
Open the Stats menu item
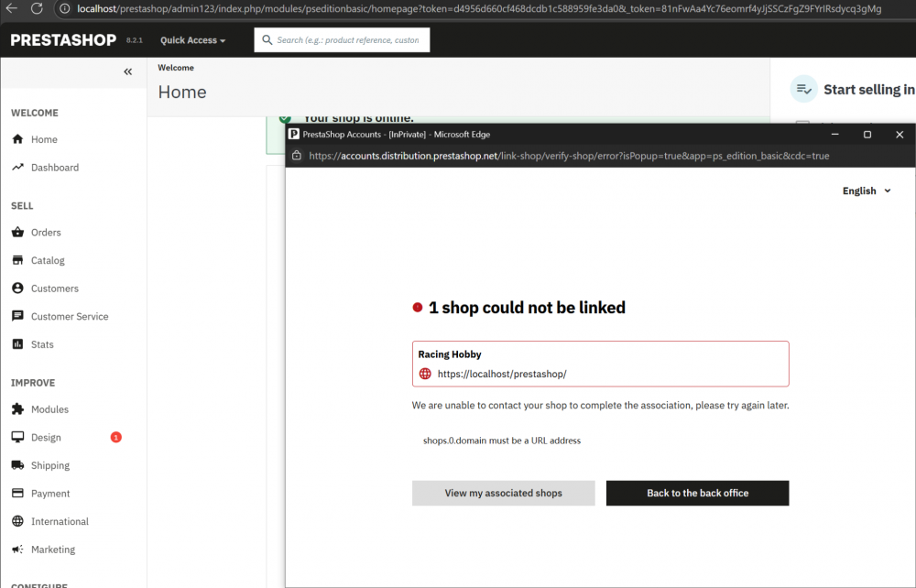(x=42, y=344)
